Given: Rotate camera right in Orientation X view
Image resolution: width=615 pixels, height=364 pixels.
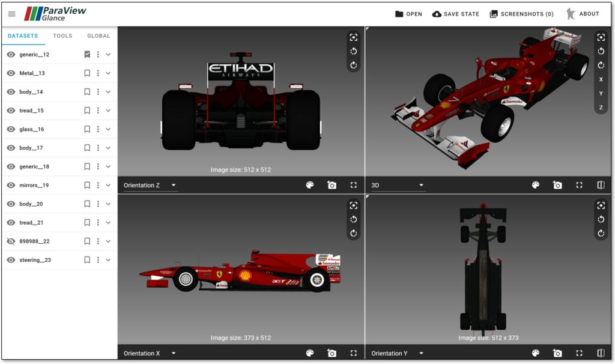Looking at the screenshot, I should [x=353, y=234].
